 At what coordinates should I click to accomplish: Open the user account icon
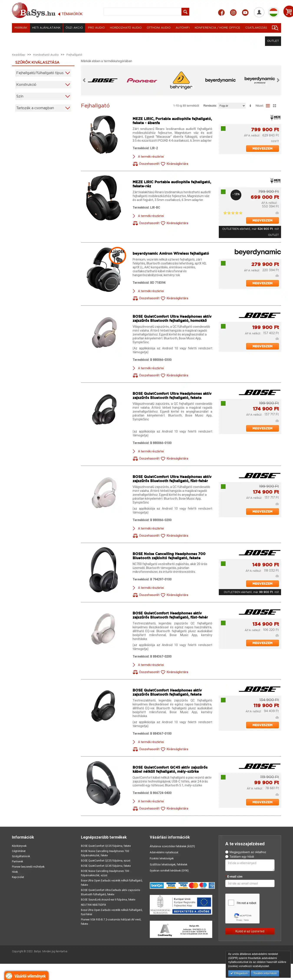click(259, 12)
